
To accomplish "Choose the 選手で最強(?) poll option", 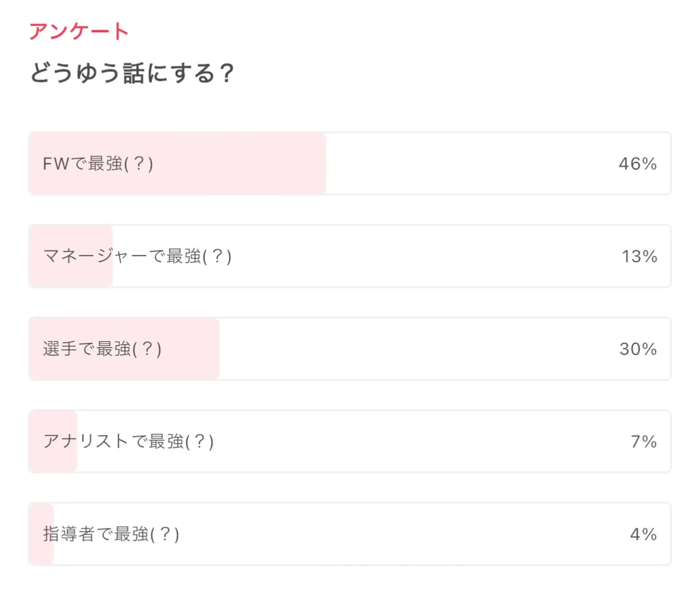I will (x=102, y=349).
